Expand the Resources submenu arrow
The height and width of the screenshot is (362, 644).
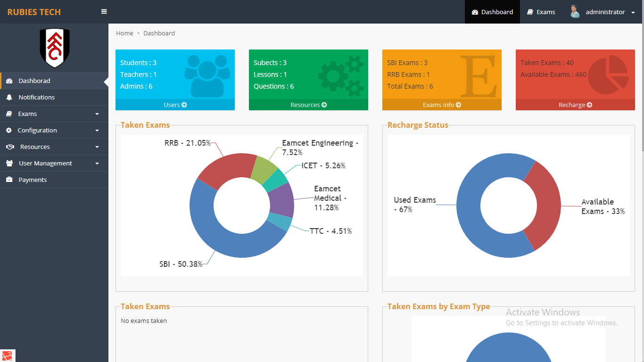[97, 147]
